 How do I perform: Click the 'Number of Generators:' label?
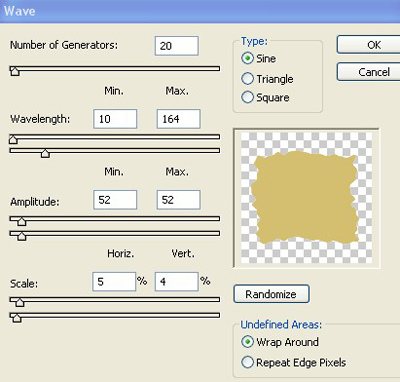(64, 45)
